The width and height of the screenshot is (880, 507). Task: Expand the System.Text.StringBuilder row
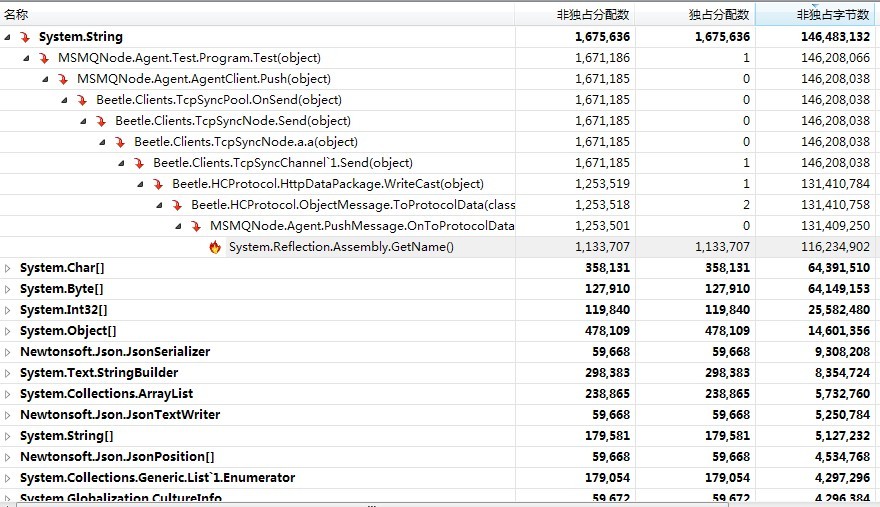point(7,373)
